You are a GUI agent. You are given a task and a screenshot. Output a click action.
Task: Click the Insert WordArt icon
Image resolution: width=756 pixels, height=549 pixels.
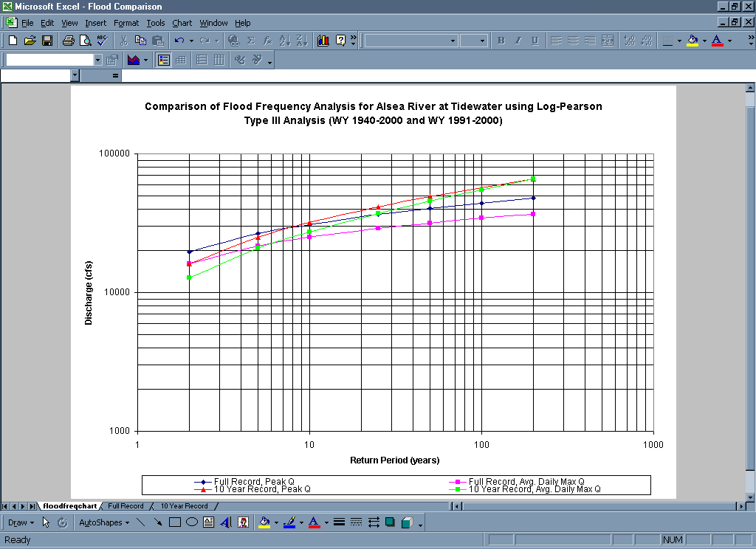click(226, 522)
